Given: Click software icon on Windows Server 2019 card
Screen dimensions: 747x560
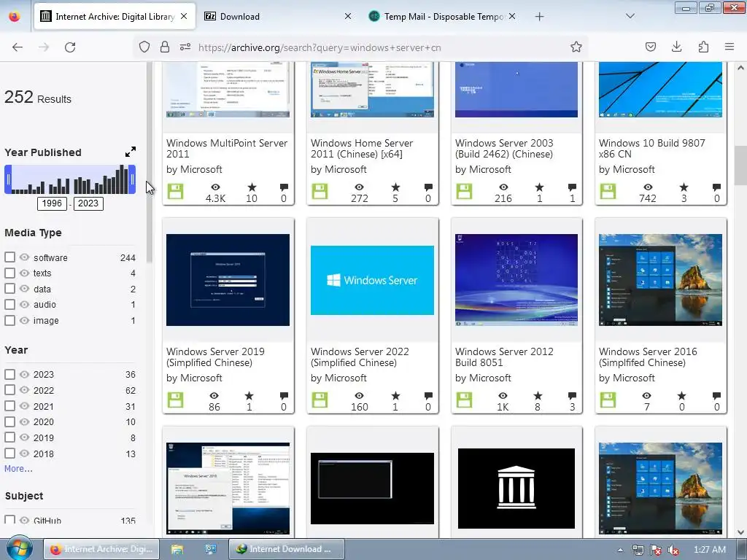Looking at the screenshot, I should click(x=175, y=400).
